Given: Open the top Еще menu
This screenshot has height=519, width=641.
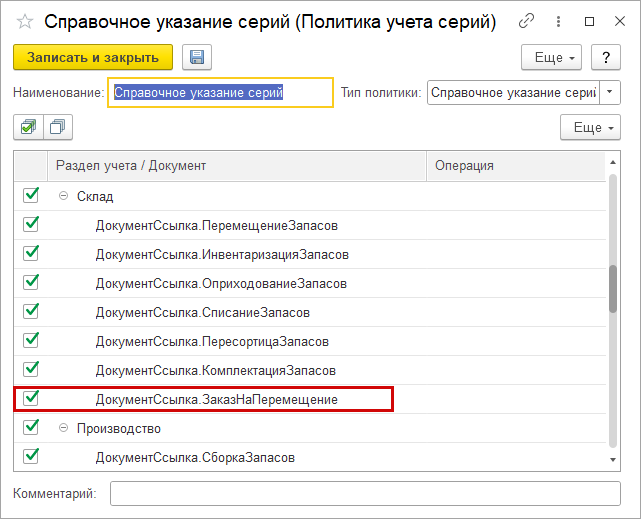Looking at the screenshot, I should [x=553, y=58].
